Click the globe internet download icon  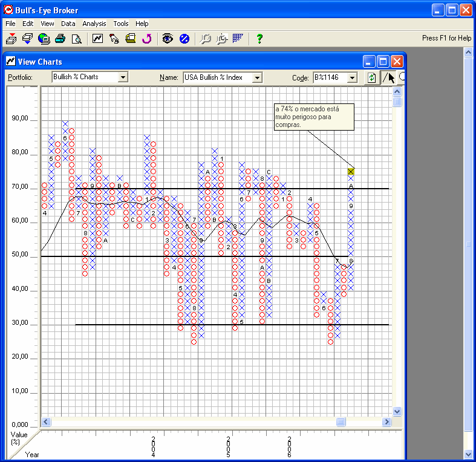click(44, 39)
